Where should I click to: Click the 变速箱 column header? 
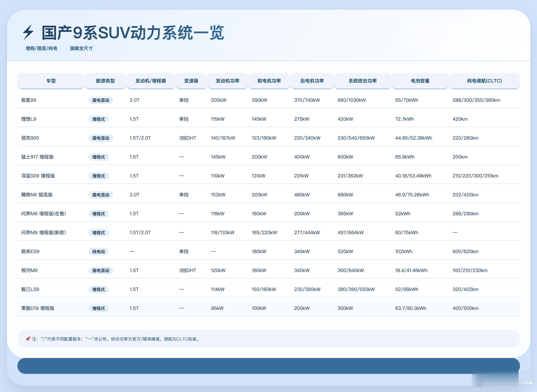coord(191,81)
